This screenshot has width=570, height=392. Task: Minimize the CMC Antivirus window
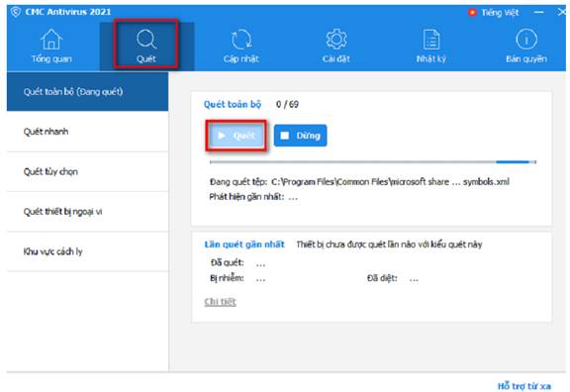tap(539, 12)
